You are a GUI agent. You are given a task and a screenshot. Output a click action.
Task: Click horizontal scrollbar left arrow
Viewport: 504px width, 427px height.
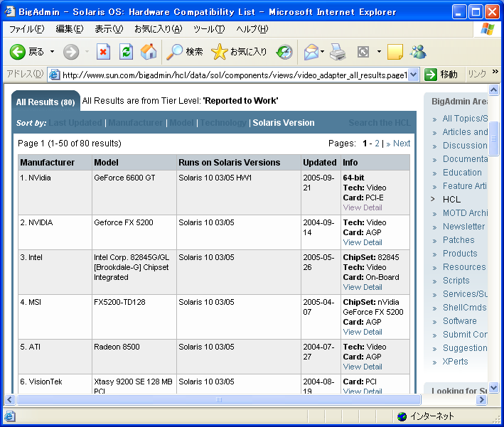(x=10, y=400)
